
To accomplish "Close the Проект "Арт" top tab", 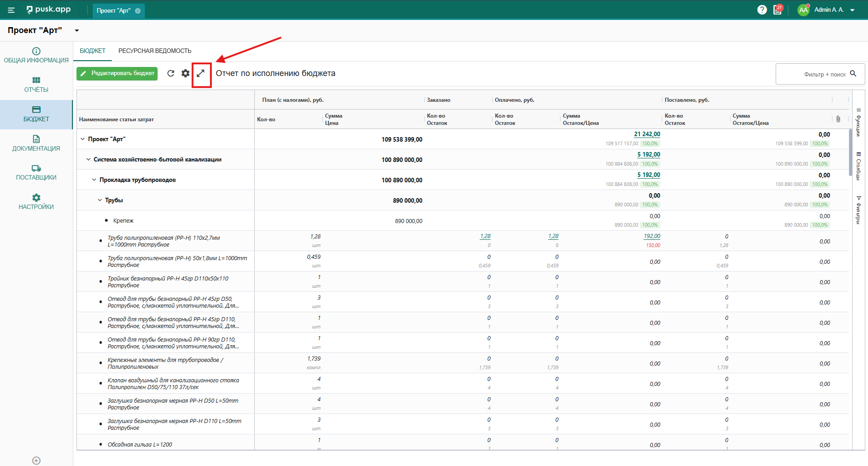I will (138, 11).
